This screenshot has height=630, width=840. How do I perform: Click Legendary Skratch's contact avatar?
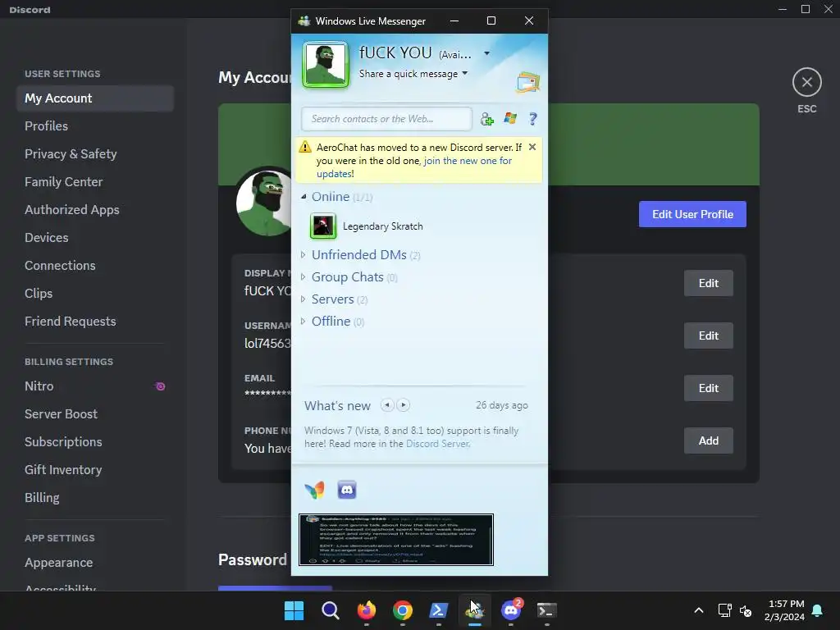[323, 226]
